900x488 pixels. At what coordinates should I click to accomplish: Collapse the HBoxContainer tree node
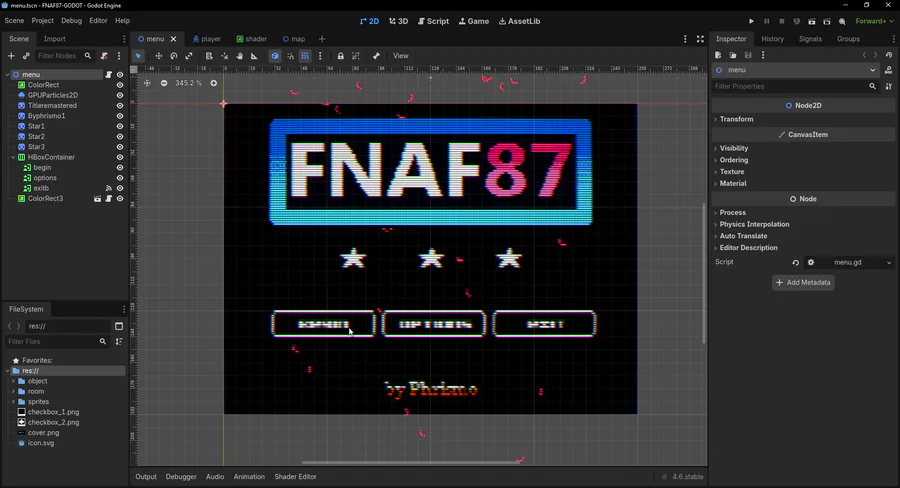(13, 157)
